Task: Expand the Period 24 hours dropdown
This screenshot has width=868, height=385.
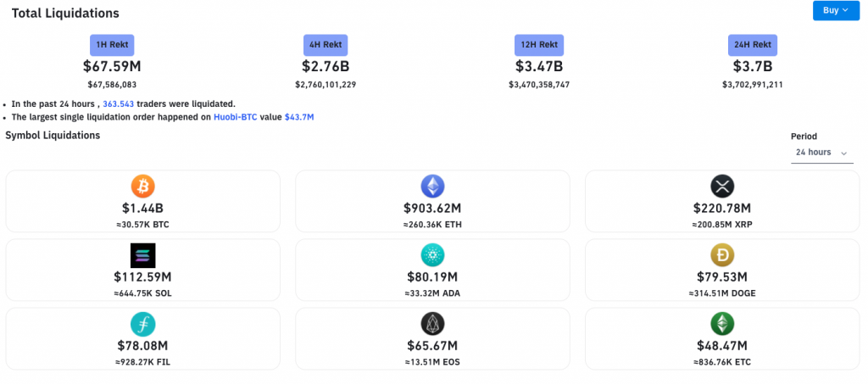Action: coord(821,153)
